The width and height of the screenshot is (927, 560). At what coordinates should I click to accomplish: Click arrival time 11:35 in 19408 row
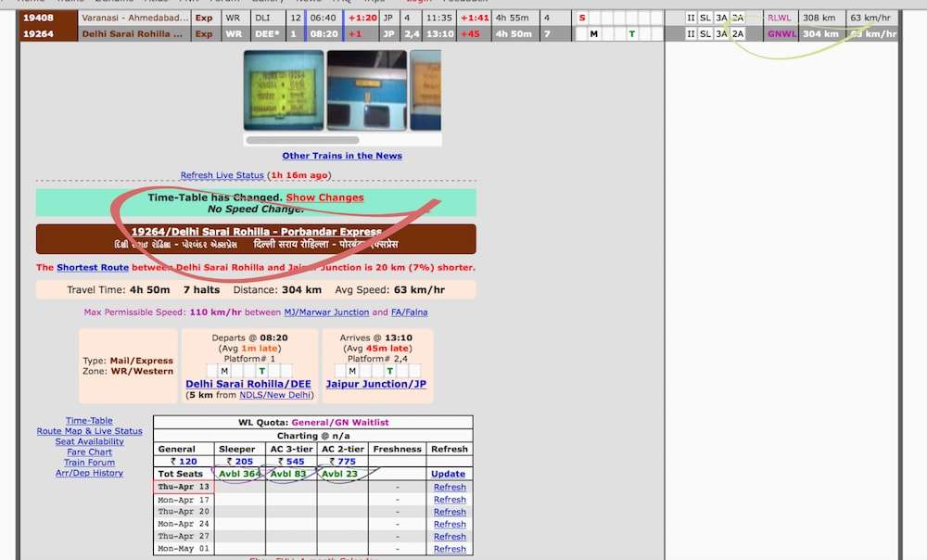tap(438, 18)
